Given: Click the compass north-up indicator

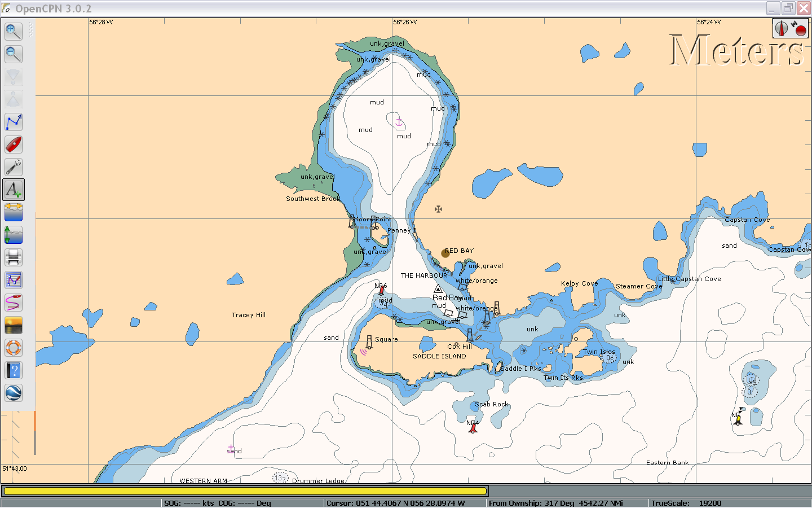Looking at the screenshot, I should pos(781,28).
